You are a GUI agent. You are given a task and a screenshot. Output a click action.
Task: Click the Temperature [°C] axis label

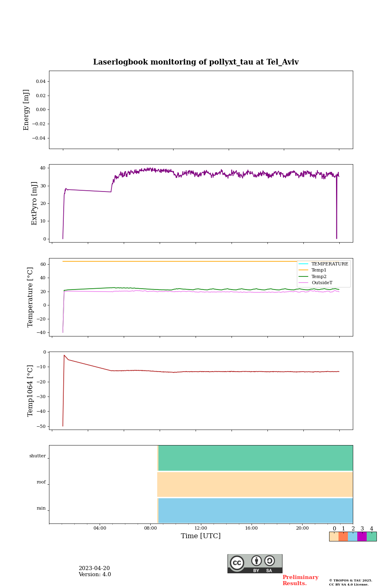(30, 297)
